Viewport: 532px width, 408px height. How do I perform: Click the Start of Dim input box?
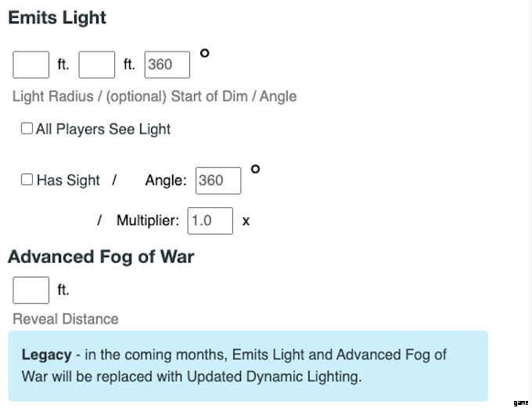pos(97,65)
